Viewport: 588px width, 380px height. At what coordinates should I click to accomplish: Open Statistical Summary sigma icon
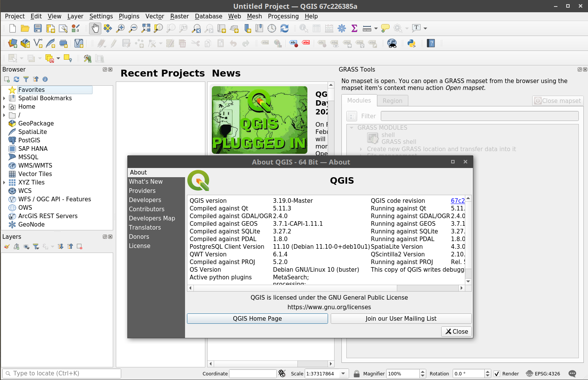[354, 28]
